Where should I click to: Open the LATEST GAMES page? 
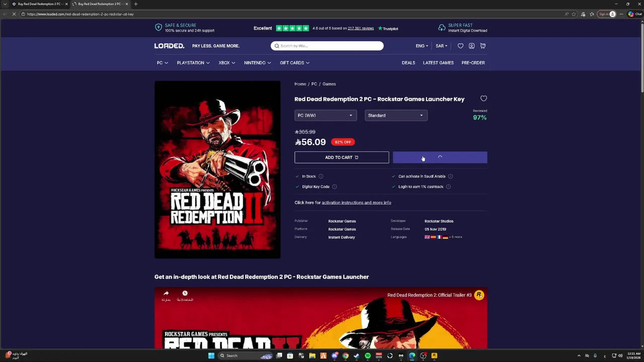(438, 63)
